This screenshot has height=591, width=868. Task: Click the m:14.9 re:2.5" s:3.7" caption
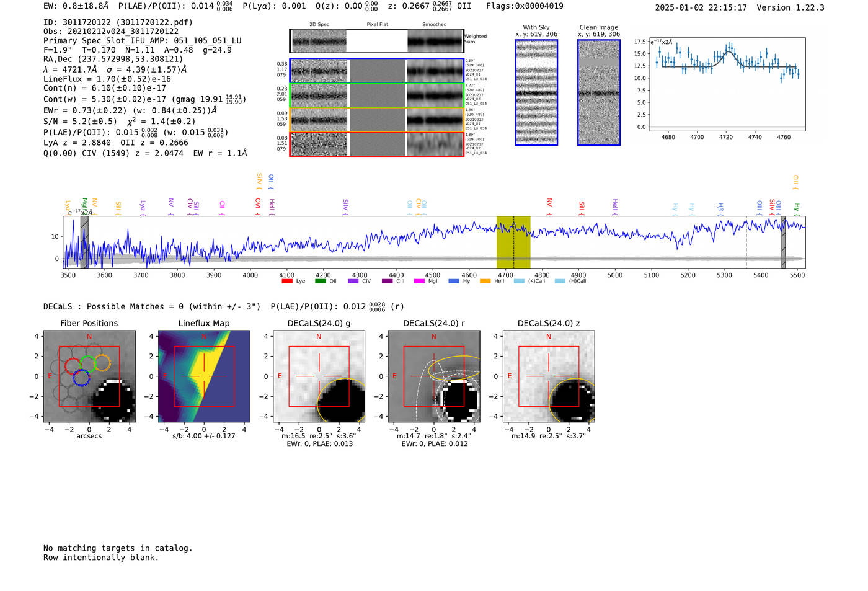point(549,436)
